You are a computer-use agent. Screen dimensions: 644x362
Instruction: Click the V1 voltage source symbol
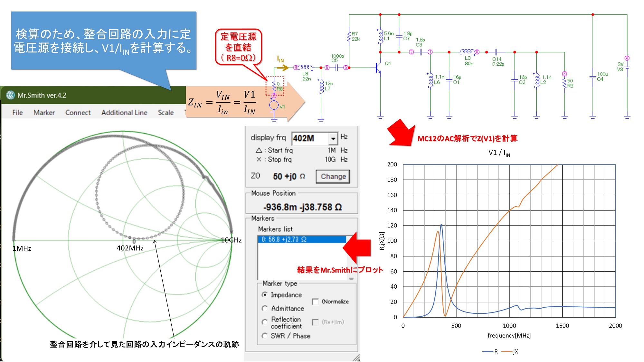[x=274, y=105]
